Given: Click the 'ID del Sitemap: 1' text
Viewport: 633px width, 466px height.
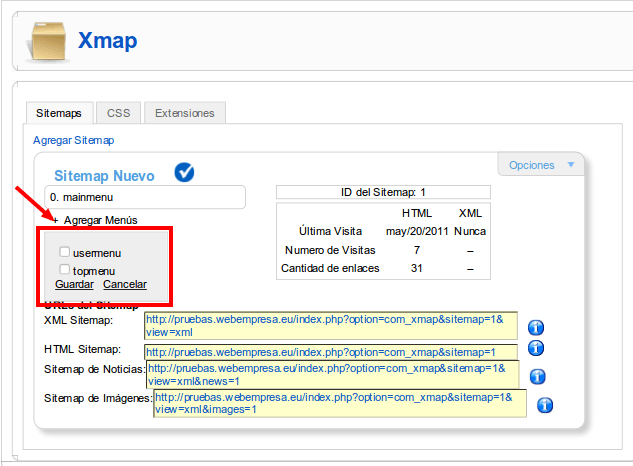Looking at the screenshot, I should click(383, 192).
